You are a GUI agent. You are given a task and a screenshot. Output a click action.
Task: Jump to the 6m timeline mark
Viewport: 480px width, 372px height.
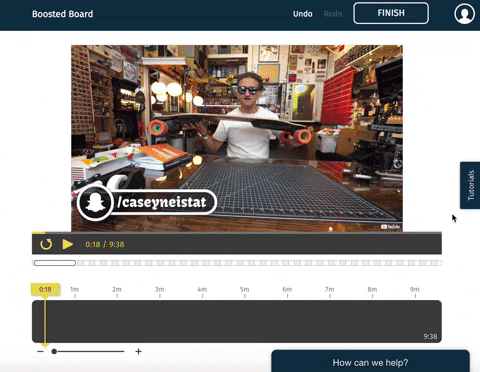(287, 289)
